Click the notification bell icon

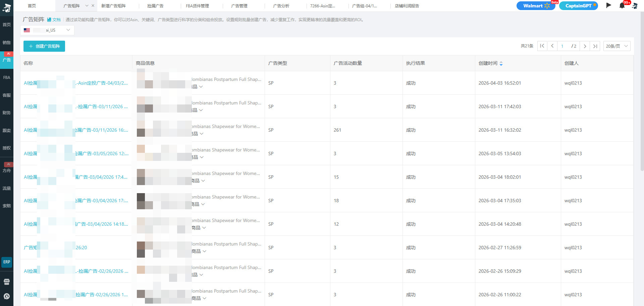pos(622,6)
